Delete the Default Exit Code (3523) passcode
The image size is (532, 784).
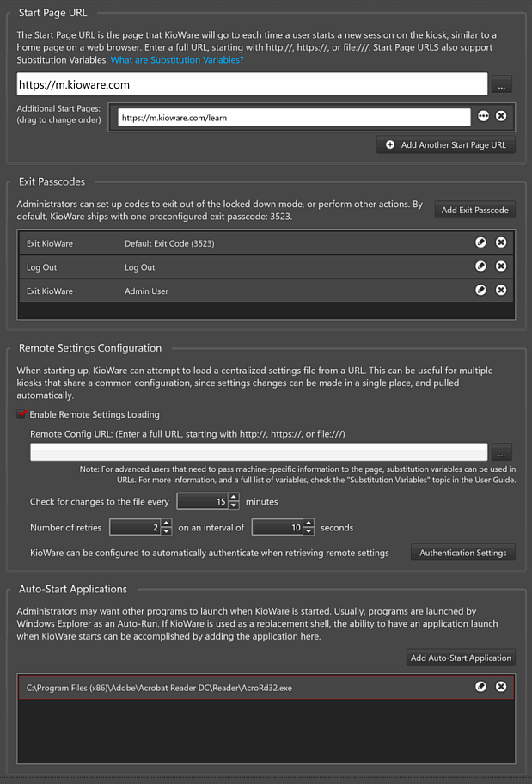click(x=501, y=242)
